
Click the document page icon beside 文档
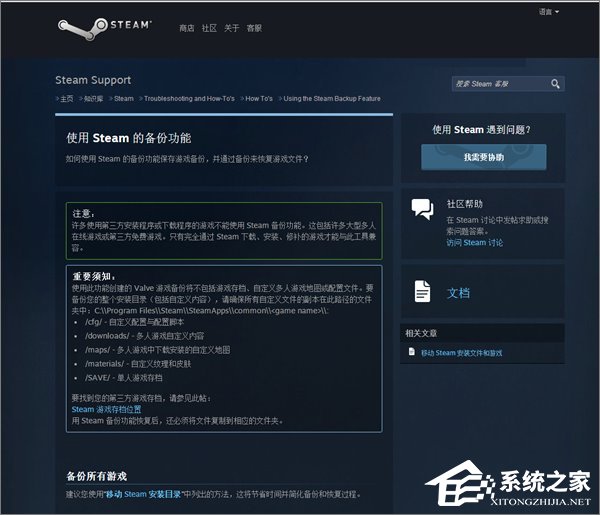point(422,292)
